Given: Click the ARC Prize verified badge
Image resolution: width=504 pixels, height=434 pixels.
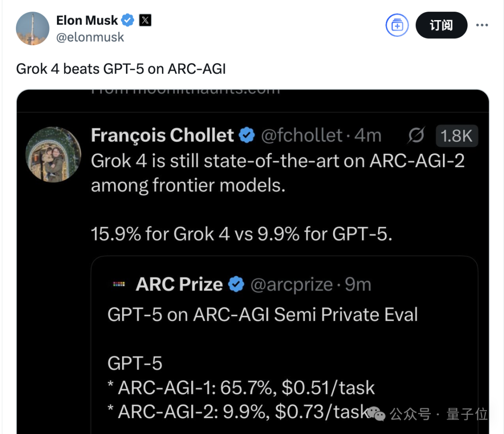Looking at the screenshot, I should pos(236,284).
